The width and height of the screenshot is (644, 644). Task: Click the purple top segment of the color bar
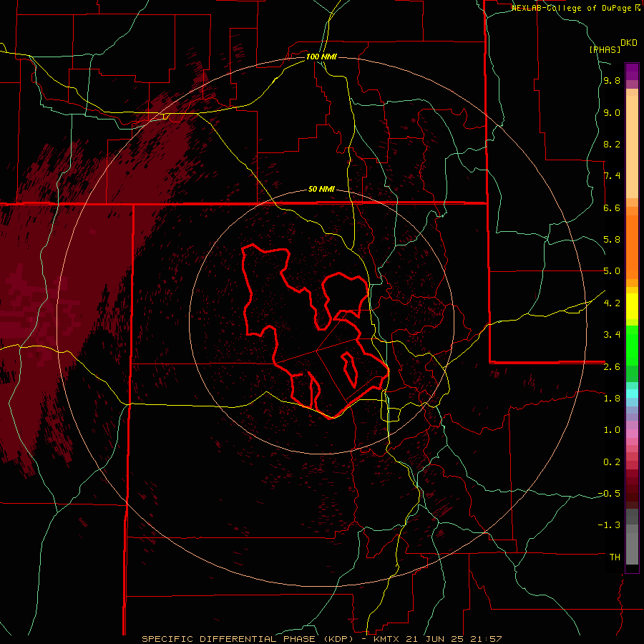[x=632, y=72]
